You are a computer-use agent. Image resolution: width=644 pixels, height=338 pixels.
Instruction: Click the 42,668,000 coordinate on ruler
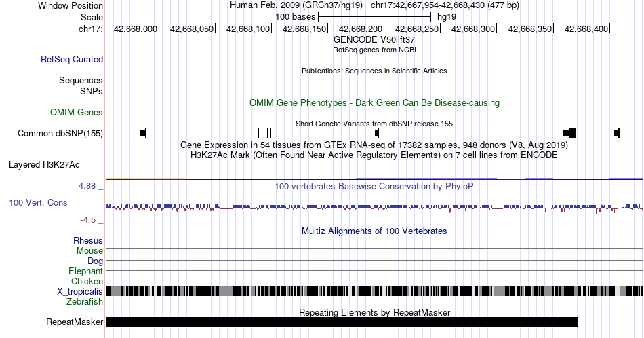pyautogui.click(x=136, y=29)
